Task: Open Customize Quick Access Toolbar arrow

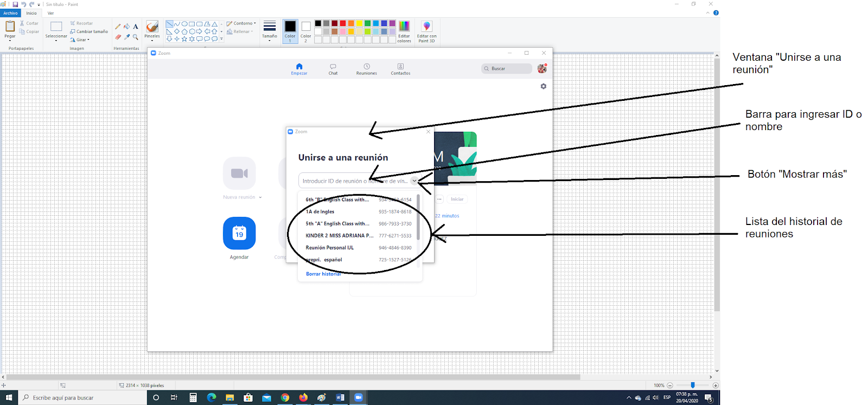Action: point(39,4)
